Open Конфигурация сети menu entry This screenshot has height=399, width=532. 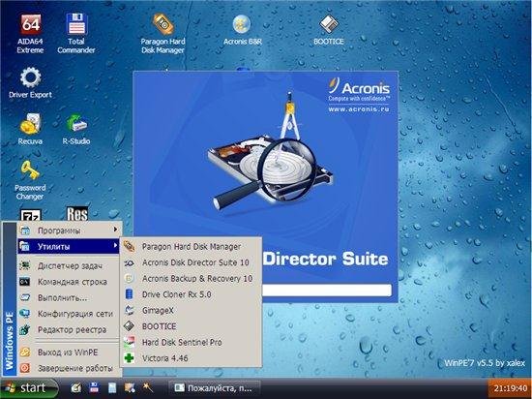[69, 314]
